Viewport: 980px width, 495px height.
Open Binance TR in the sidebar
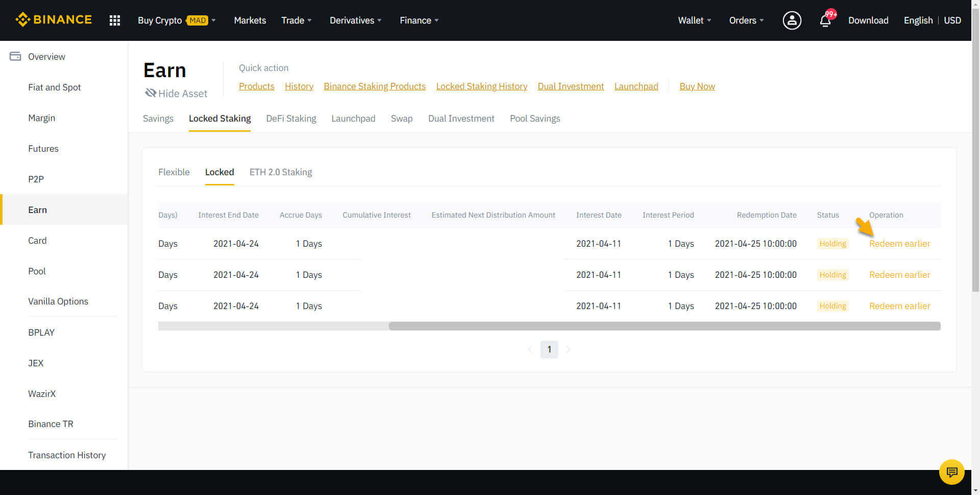click(x=51, y=424)
